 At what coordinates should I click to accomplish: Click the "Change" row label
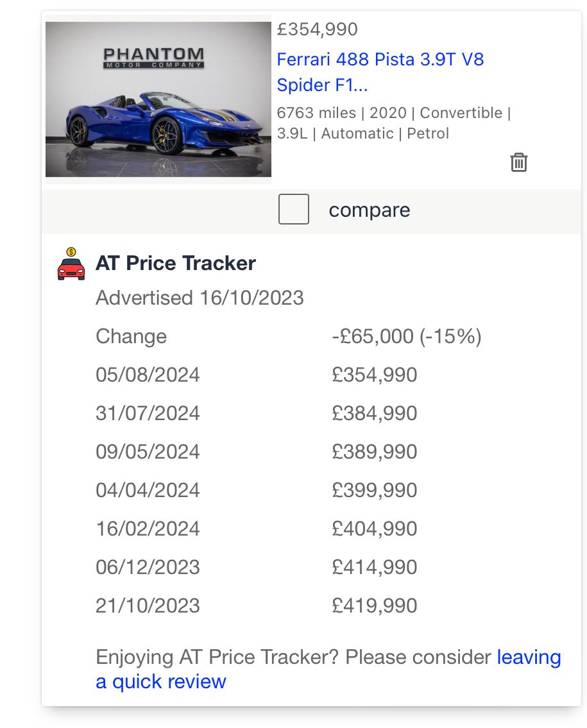coord(131,337)
